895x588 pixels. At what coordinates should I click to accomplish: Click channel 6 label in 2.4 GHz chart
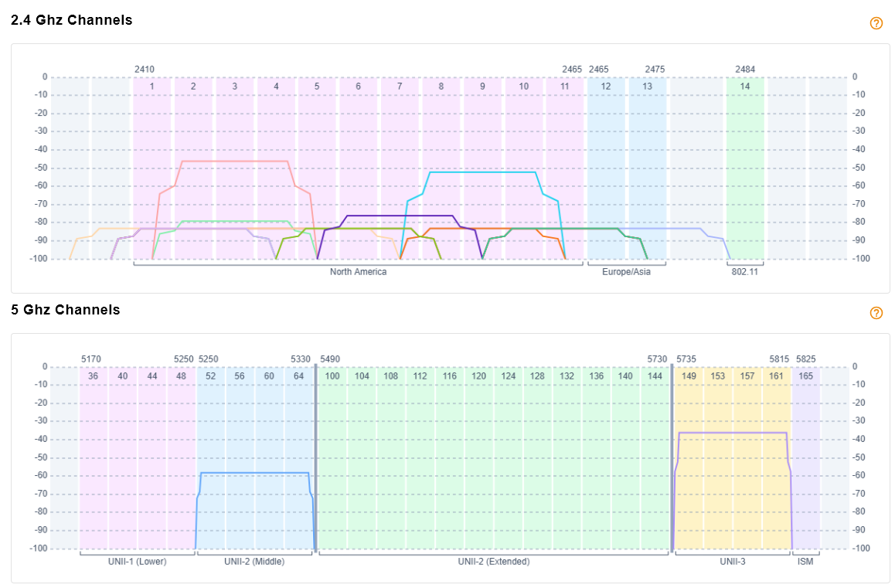pyautogui.click(x=359, y=87)
